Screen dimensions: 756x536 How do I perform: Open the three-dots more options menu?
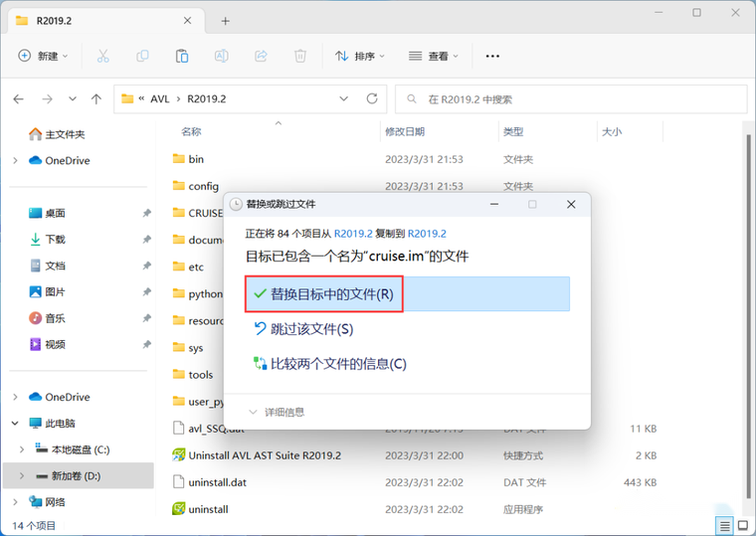pyautogui.click(x=492, y=57)
